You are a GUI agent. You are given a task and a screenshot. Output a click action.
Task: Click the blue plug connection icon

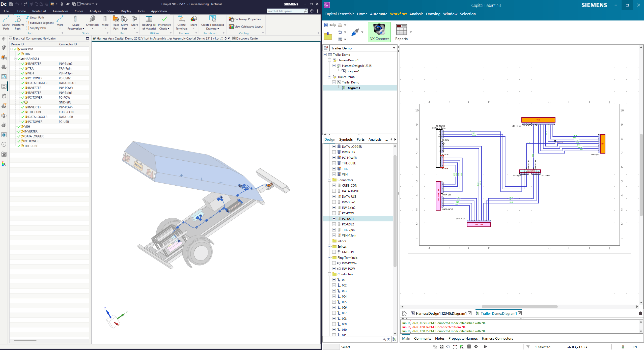pos(355,32)
